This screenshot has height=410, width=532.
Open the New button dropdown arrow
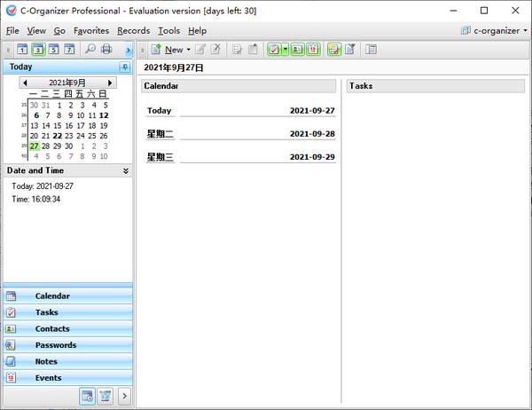tap(188, 50)
